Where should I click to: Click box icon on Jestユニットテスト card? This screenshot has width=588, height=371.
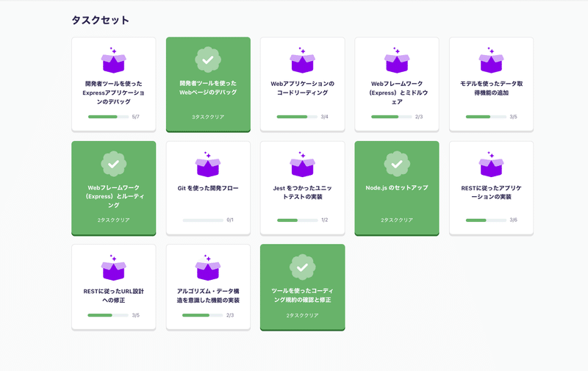click(303, 165)
